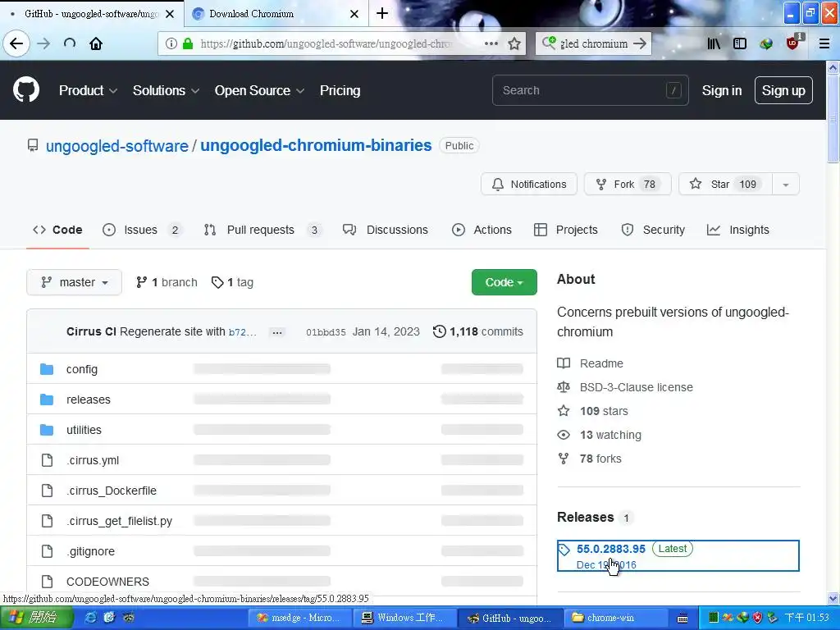Open the green Code dropdown
840x630 pixels.
[x=504, y=282]
